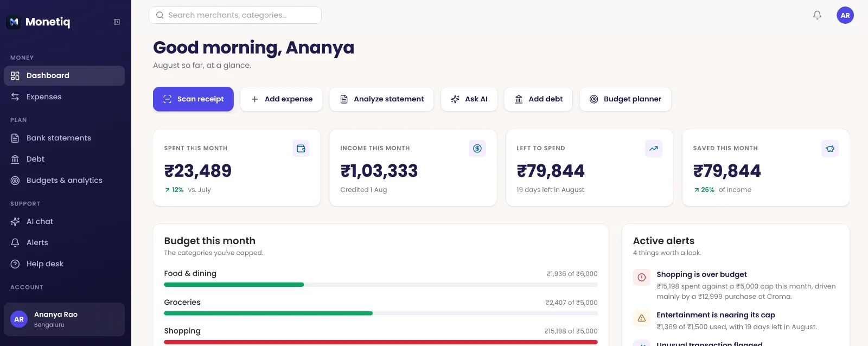Click "₹15,198 of ₹5,000" Shopping value

[x=571, y=331]
